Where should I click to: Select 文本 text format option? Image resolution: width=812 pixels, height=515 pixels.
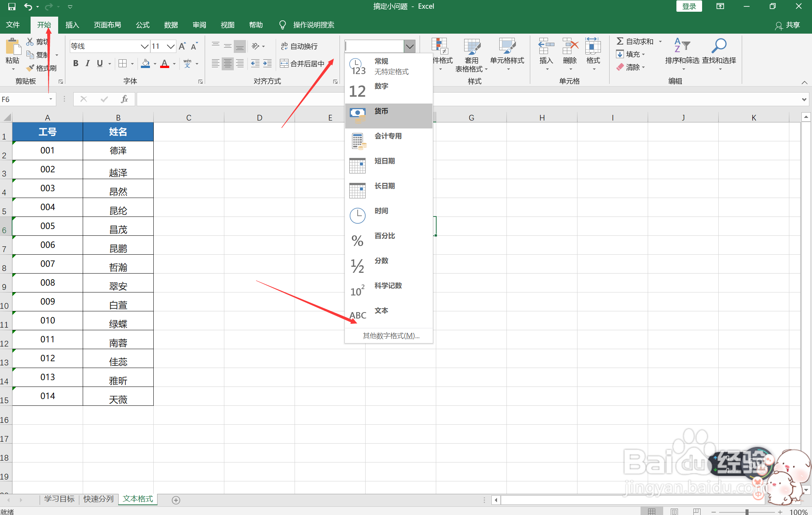pyautogui.click(x=389, y=315)
